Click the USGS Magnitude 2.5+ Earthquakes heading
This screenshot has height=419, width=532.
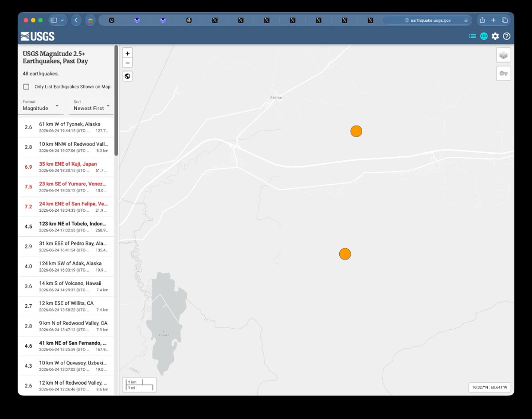point(55,58)
